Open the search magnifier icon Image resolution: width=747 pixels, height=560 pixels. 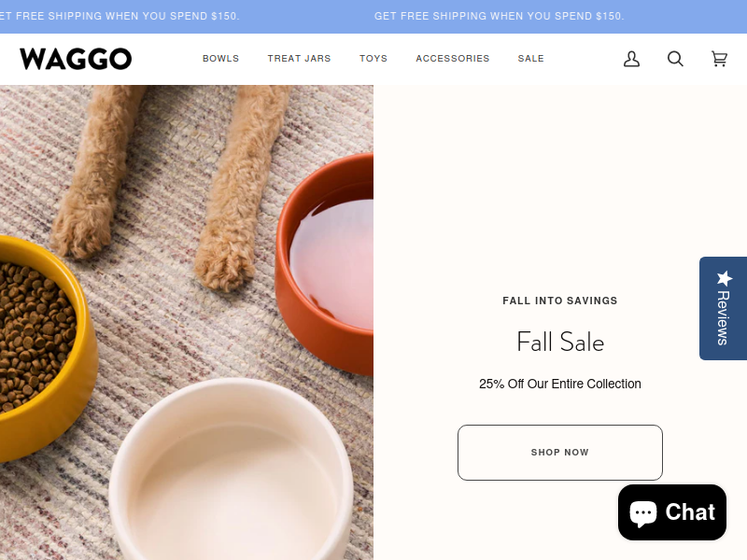click(x=675, y=59)
